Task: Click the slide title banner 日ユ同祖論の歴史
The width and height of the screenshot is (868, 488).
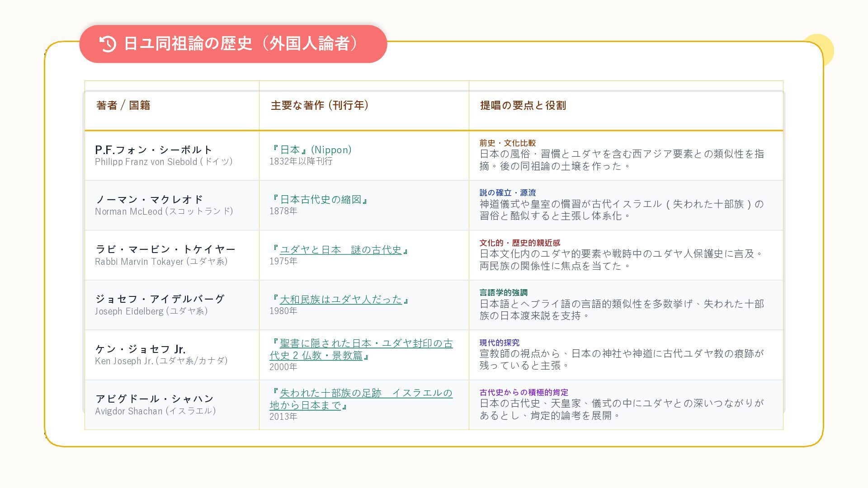Action: pos(241,44)
